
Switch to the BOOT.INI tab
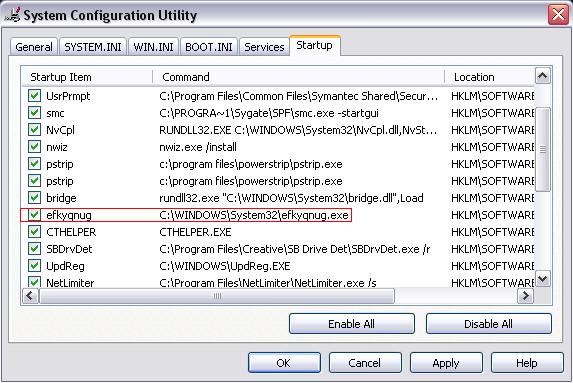[x=209, y=47]
